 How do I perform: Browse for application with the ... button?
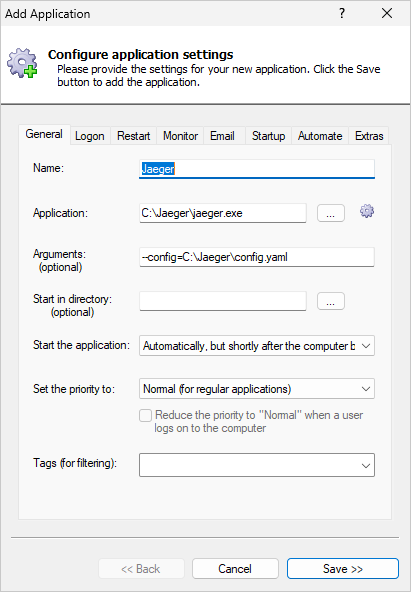[331, 213]
